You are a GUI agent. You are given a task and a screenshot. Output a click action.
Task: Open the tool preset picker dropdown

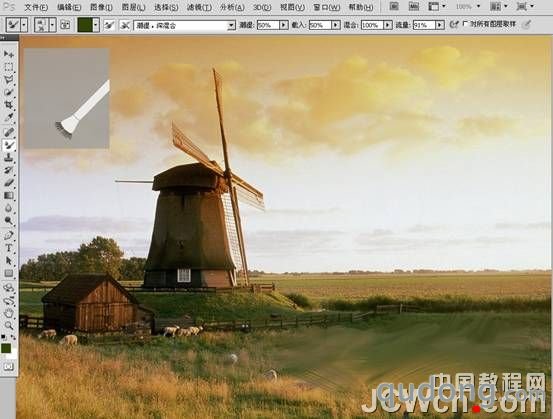[24, 25]
